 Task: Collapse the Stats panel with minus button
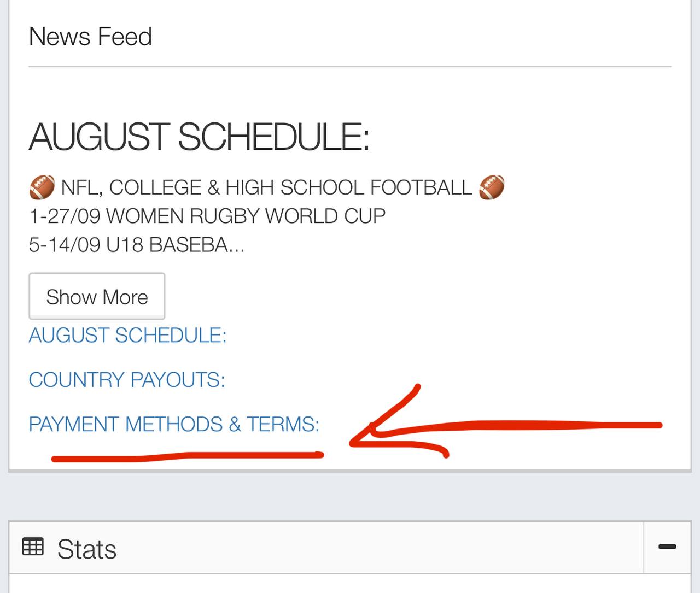[667, 547]
